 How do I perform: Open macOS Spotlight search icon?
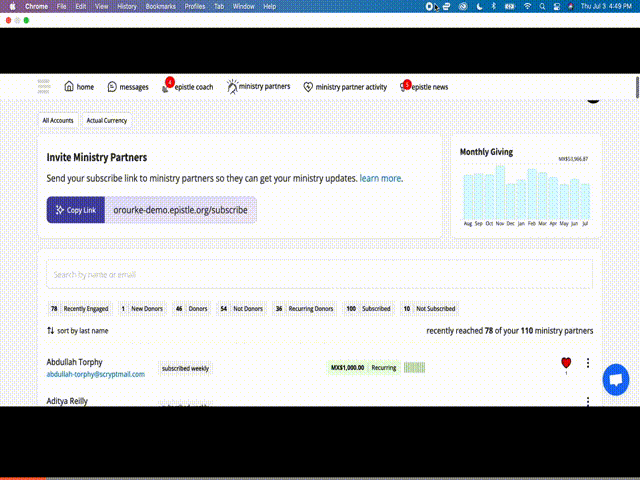[x=542, y=6]
